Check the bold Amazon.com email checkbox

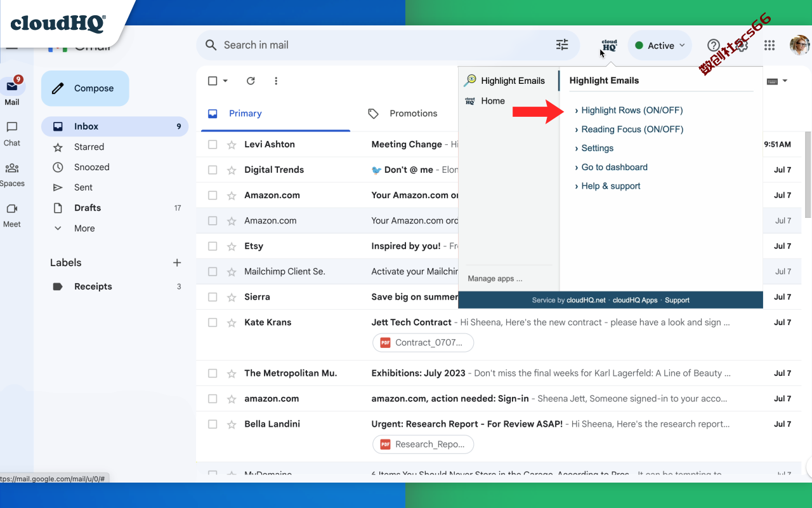tap(213, 195)
